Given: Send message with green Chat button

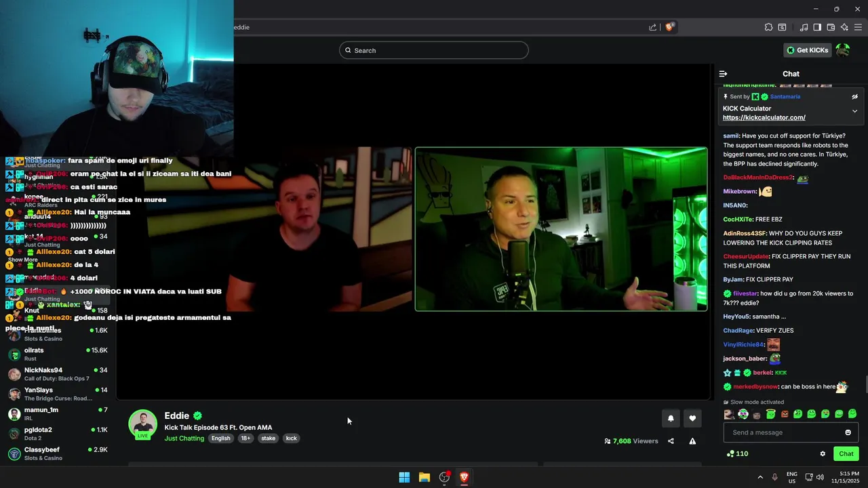Looking at the screenshot, I should click(846, 454).
